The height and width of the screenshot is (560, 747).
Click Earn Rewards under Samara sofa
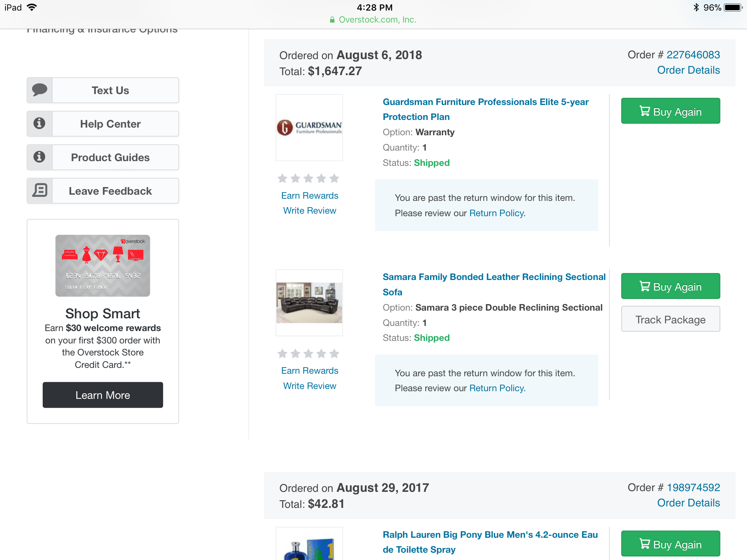tap(310, 370)
